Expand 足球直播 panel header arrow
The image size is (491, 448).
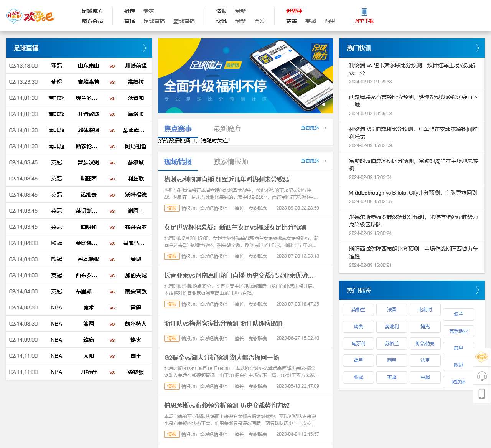click(144, 48)
